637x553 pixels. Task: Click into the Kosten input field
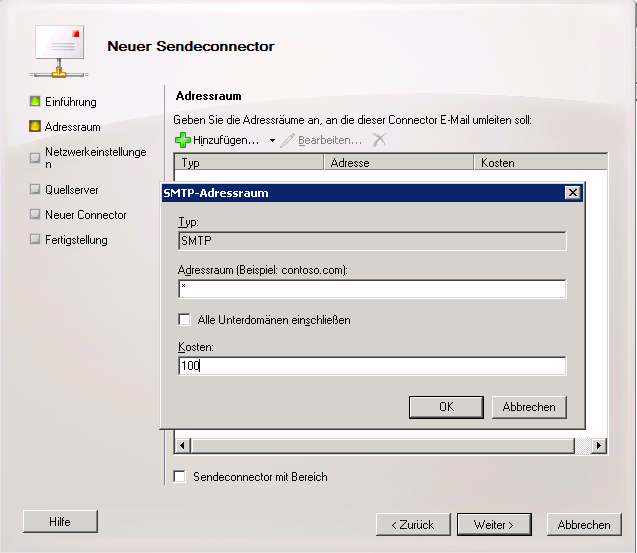pyautogui.click(x=372, y=367)
